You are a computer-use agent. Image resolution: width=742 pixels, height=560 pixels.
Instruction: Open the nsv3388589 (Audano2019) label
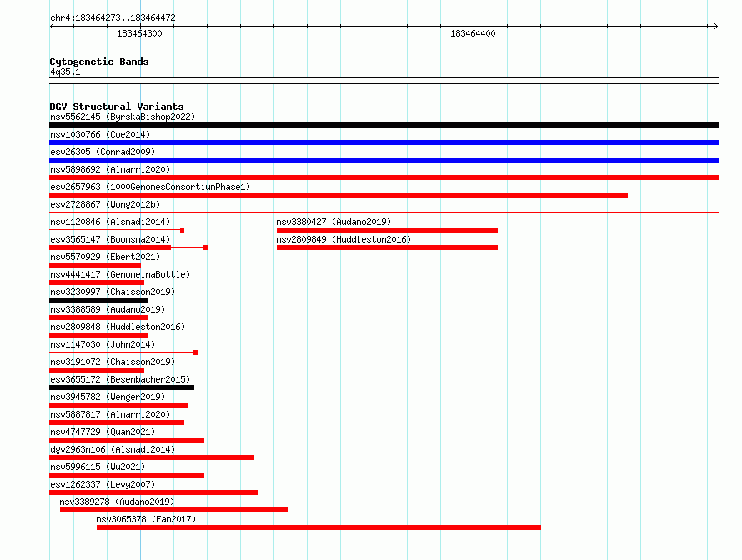108,309
